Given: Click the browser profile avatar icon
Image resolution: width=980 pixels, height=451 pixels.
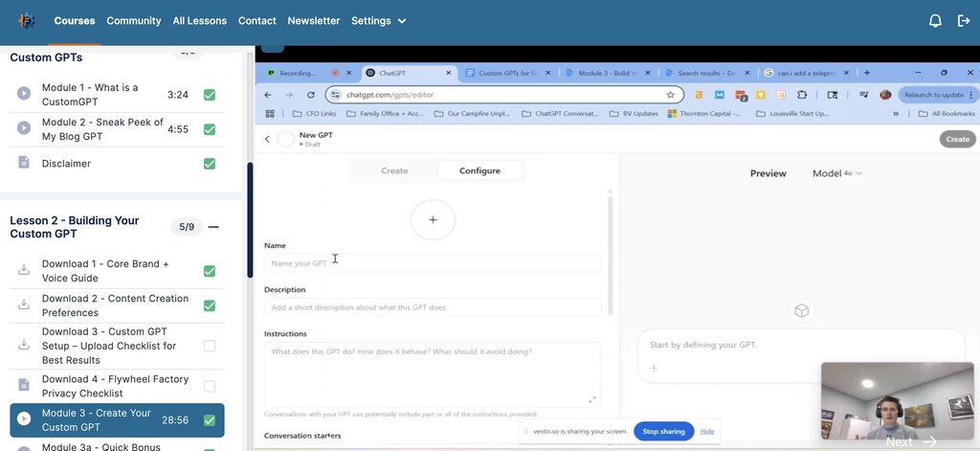Looking at the screenshot, I should pyautogui.click(x=885, y=95).
